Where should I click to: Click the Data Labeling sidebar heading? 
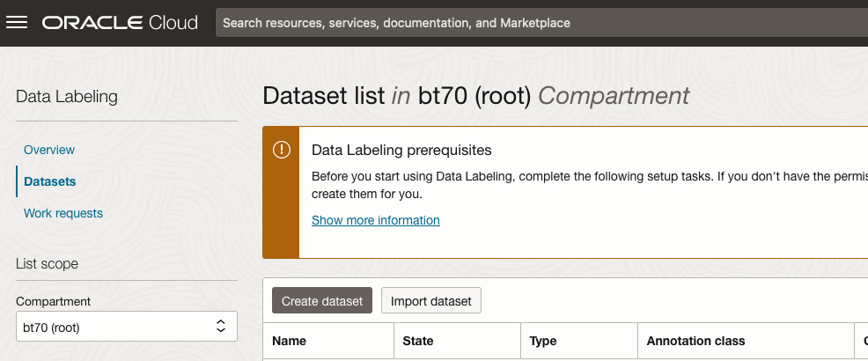coord(67,97)
